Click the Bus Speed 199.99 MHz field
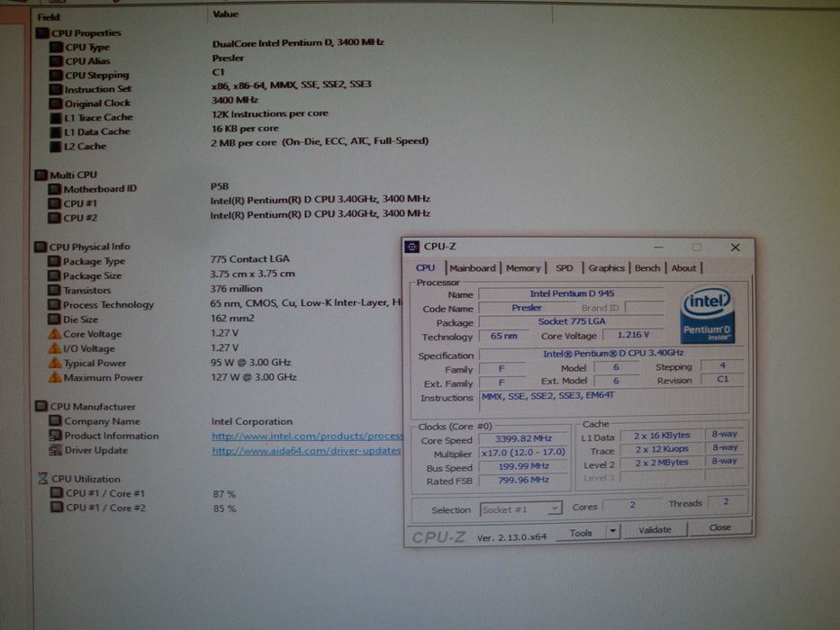The width and height of the screenshot is (840, 630). click(x=523, y=466)
